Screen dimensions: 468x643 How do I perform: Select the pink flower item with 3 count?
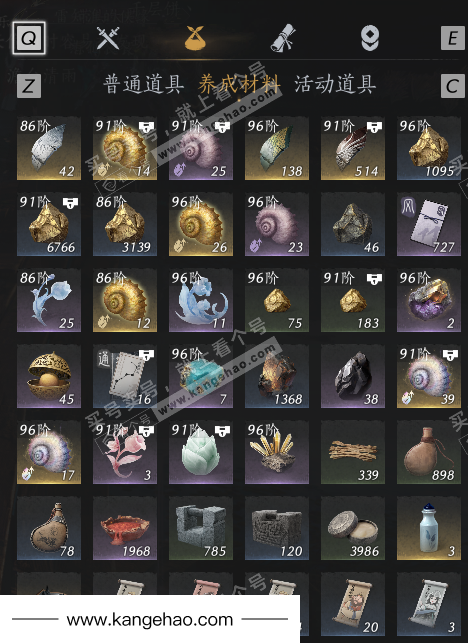(x=125, y=452)
